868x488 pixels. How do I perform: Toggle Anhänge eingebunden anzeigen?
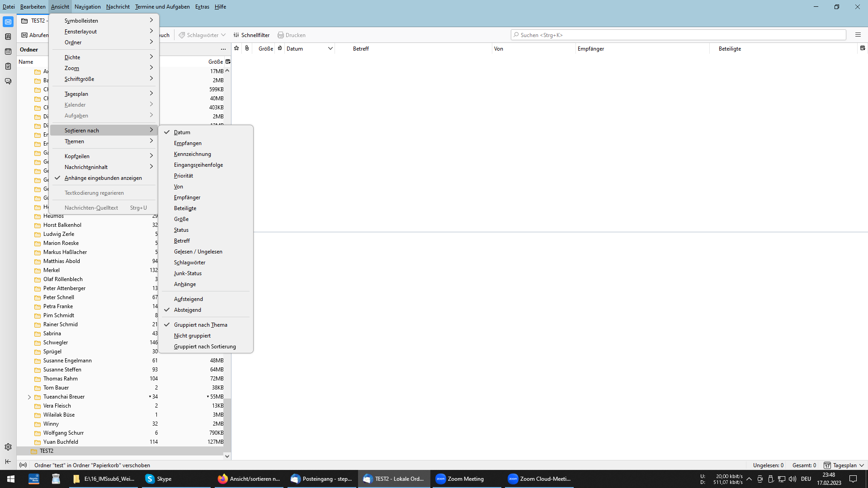pos(103,178)
